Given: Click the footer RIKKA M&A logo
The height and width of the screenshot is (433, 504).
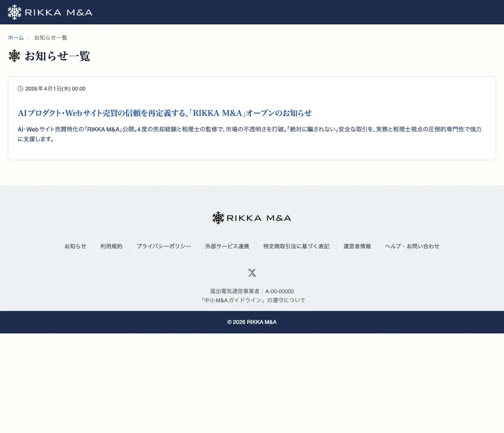Looking at the screenshot, I should pyautogui.click(x=252, y=218).
